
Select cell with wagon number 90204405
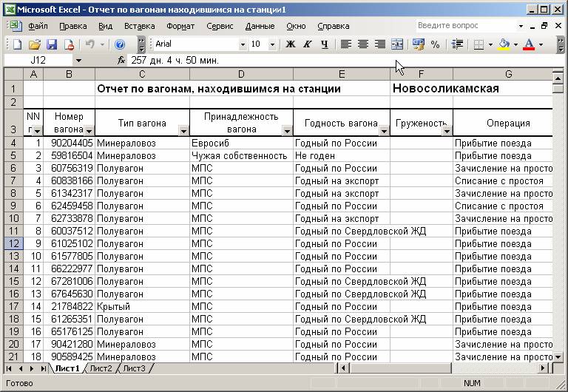tap(69, 143)
